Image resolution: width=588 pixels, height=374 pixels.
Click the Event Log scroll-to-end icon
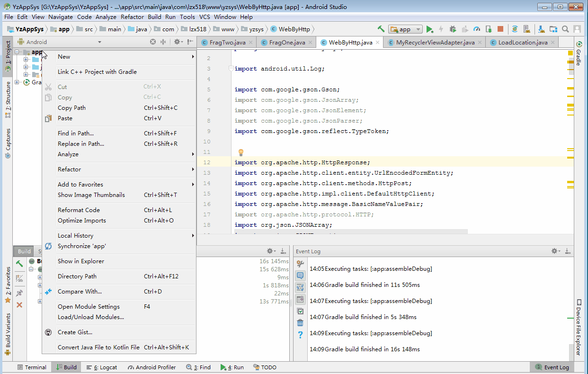point(300,299)
